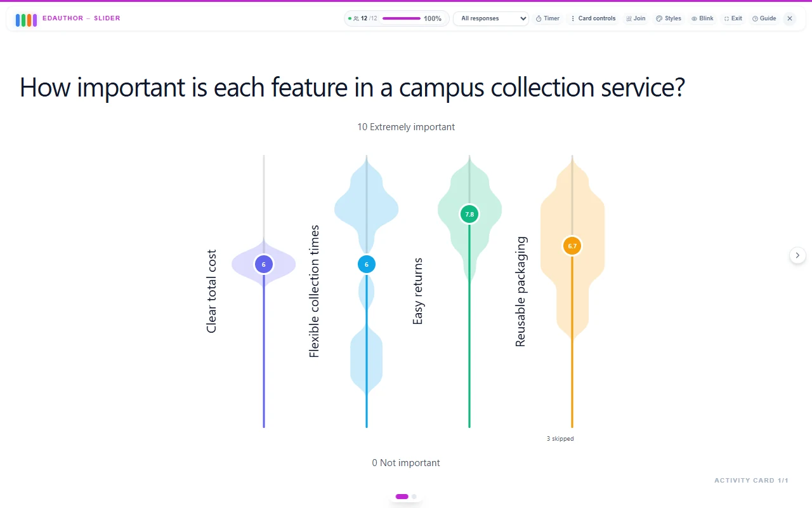Select the Flexible collection times average marker 6
Viewport: 812px width, 508px height.
click(367, 264)
